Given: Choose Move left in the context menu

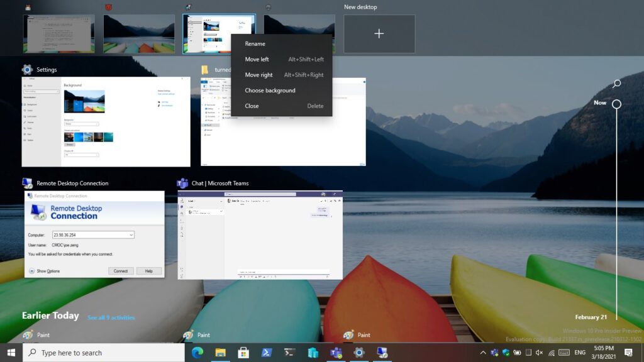Looking at the screenshot, I should (257, 59).
